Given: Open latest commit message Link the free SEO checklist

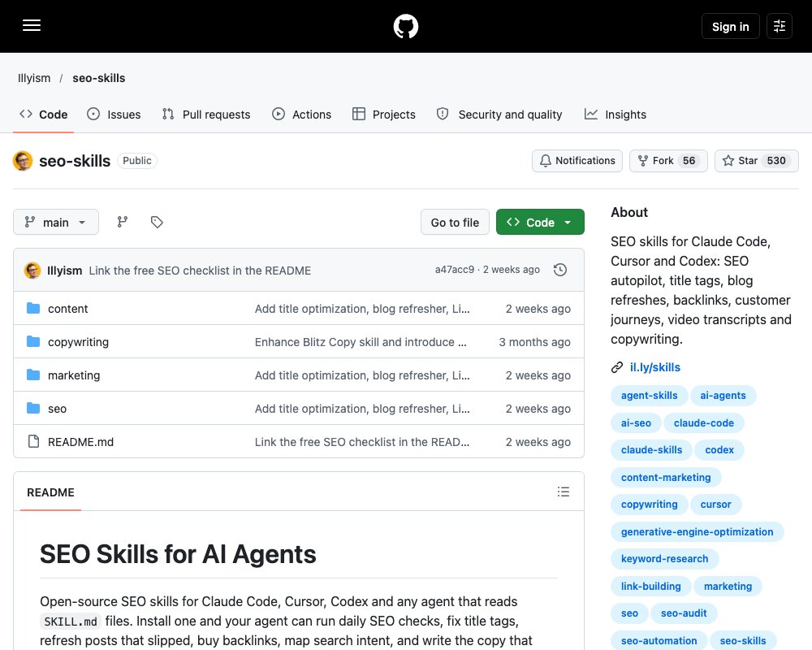Looking at the screenshot, I should (200, 271).
